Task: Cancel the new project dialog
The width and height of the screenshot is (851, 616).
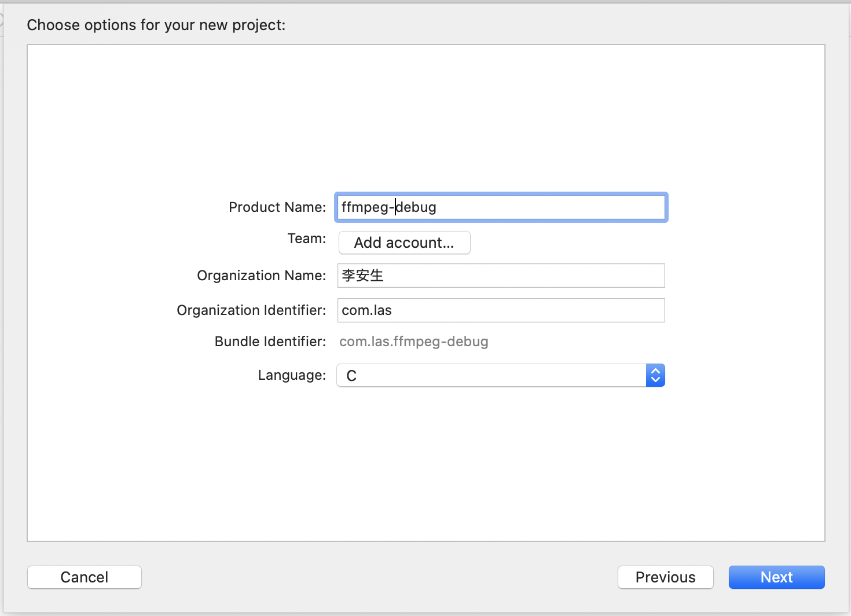Action: (x=85, y=577)
